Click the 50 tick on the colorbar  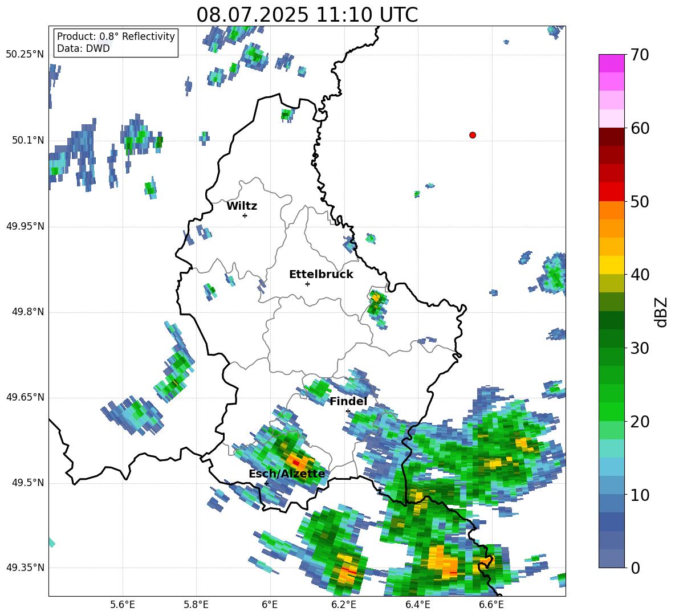click(x=639, y=201)
